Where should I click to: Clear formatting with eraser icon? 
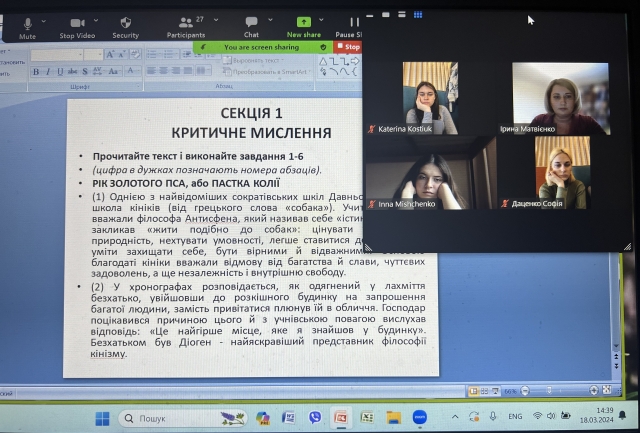[x=135, y=54]
